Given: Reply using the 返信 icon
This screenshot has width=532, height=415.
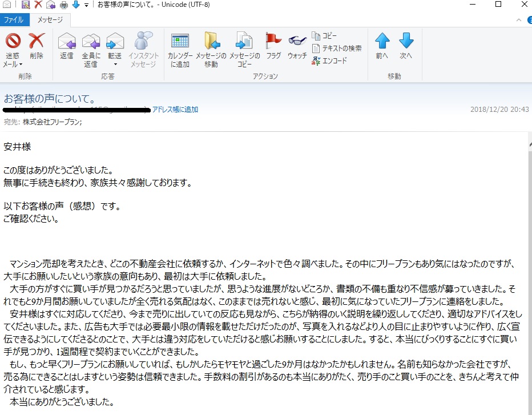Looking at the screenshot, I should (x=66, y=46).
